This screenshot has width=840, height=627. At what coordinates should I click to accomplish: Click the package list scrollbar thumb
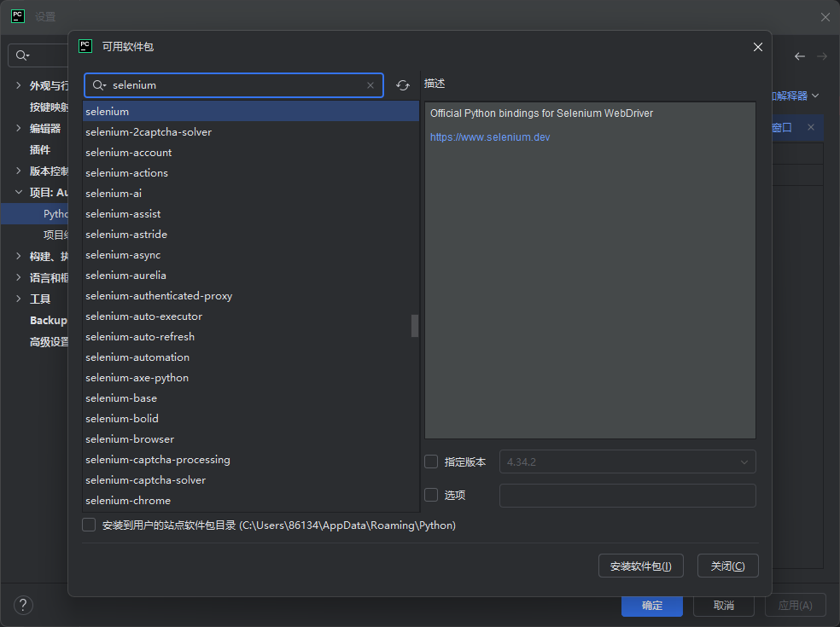pos(415,326)
